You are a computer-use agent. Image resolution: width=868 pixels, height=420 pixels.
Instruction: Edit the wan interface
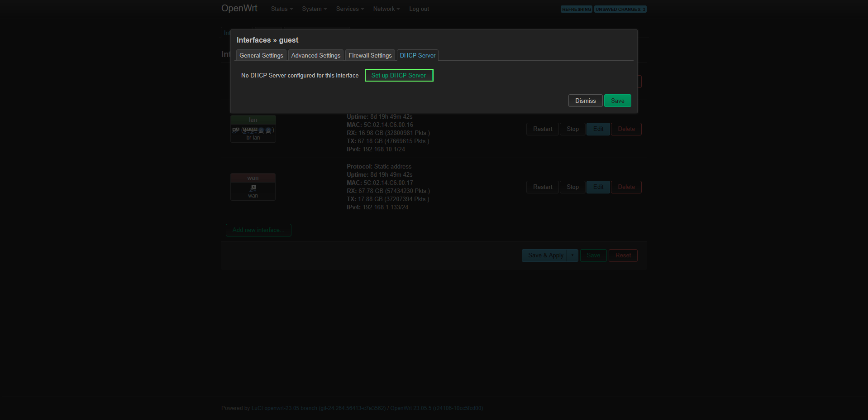click(598, 187)
